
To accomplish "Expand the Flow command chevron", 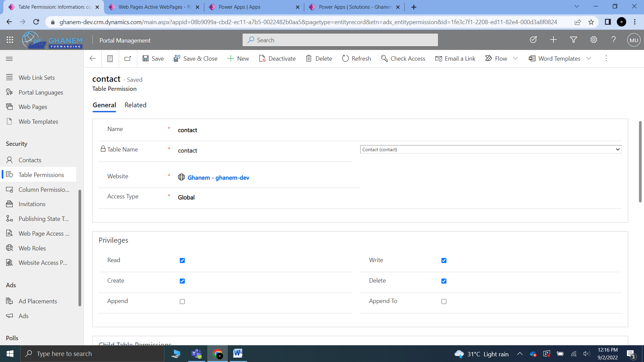I will pyautogui.click(x=516, y=58).
